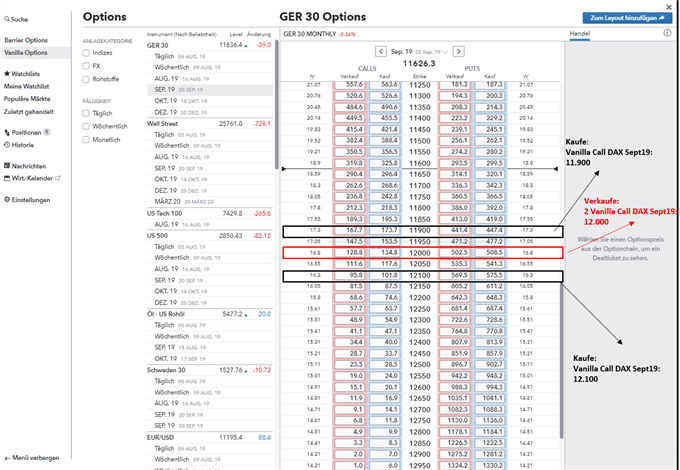
Task: Check the Monatlich maturity checkbox
Action: pos(86,140)
